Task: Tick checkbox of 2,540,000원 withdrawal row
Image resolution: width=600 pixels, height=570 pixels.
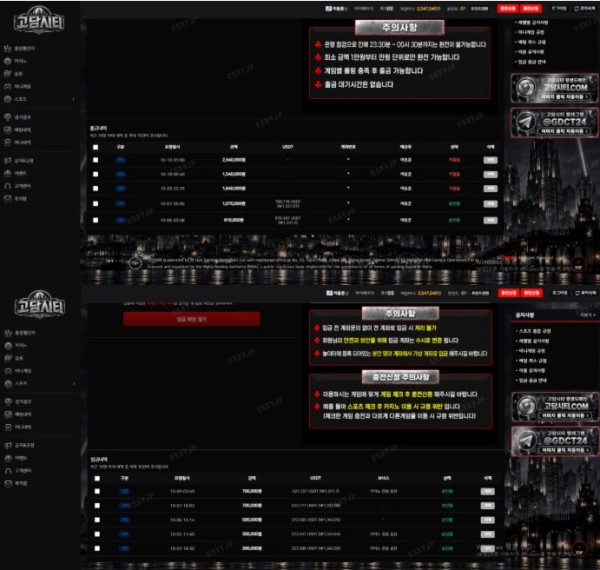Action: 96,160
